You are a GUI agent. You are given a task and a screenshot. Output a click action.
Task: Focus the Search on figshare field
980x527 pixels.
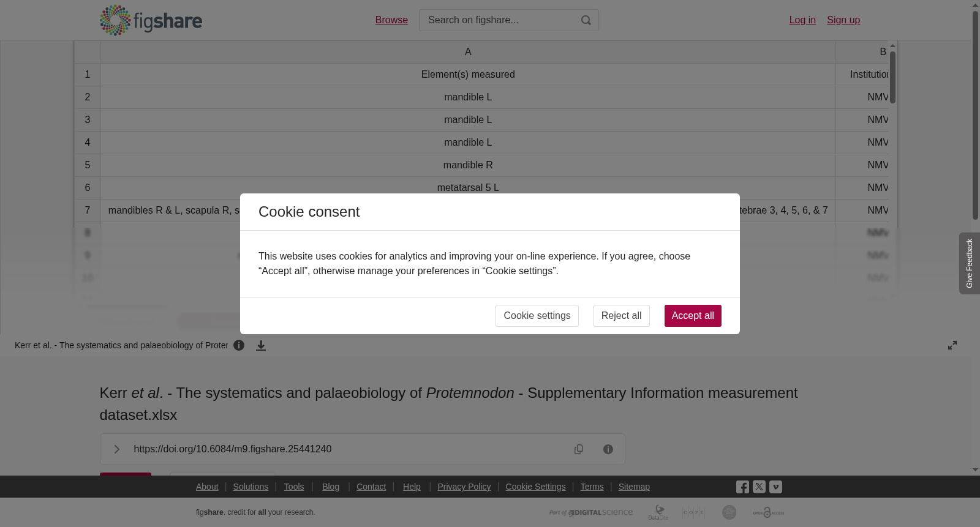pyautogui.click(x=499, y=20)
